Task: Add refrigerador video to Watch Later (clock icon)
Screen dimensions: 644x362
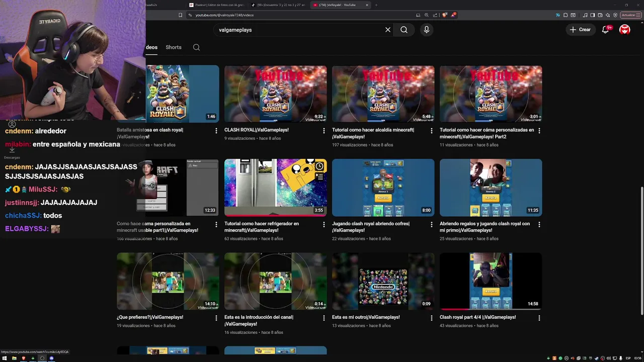Action: pos(319,166)
